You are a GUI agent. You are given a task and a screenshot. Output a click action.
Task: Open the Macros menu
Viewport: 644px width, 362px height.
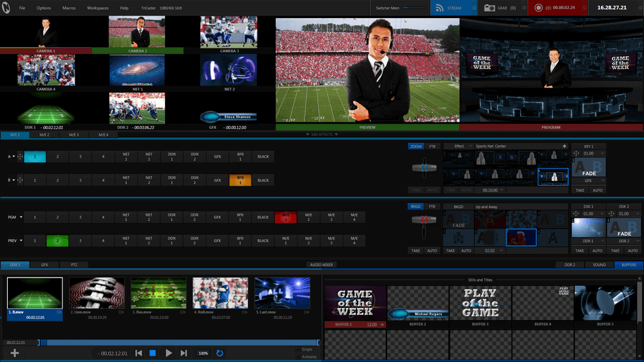(69, 8)
